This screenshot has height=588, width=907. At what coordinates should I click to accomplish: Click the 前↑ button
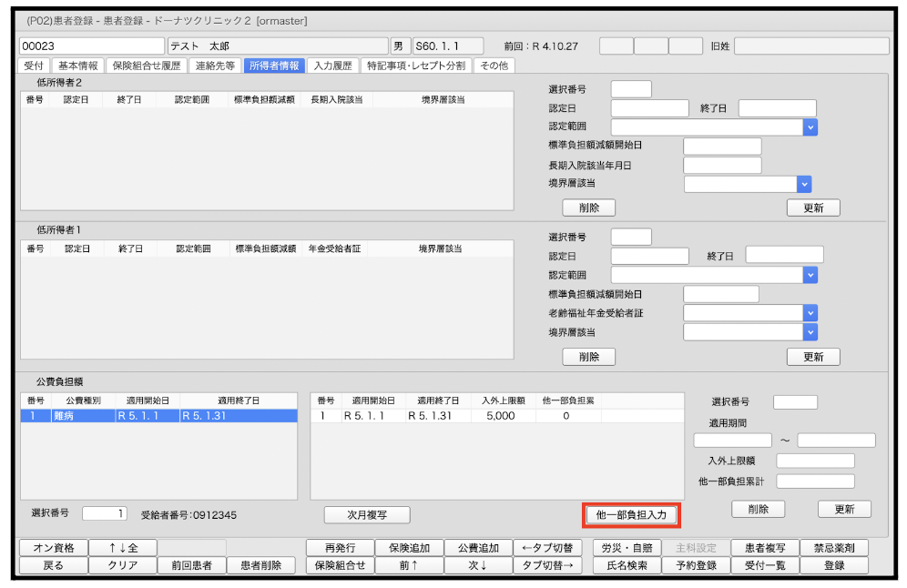point(410,565)
